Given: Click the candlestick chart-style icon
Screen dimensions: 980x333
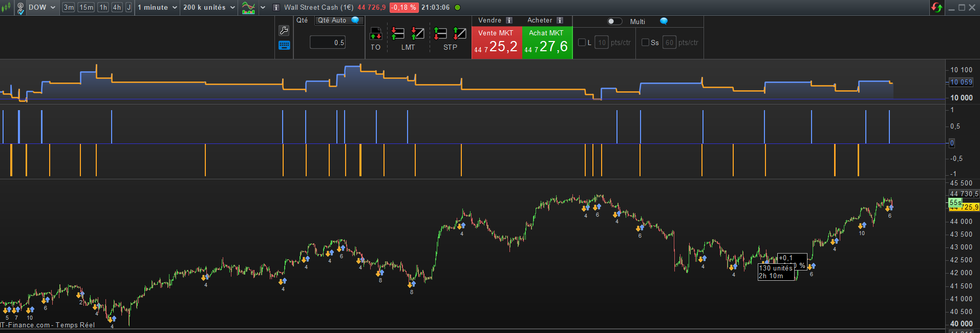Looking at the screenshot, I should pos(6,7).
